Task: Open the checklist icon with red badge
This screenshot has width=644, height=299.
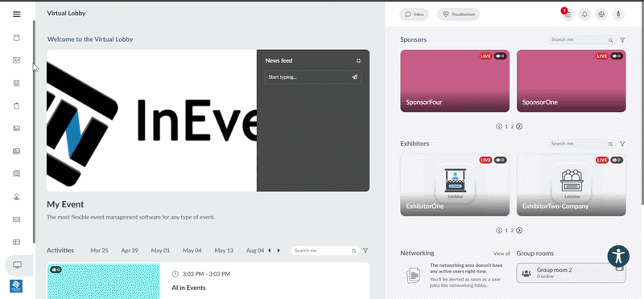Action: click(568, 14)
